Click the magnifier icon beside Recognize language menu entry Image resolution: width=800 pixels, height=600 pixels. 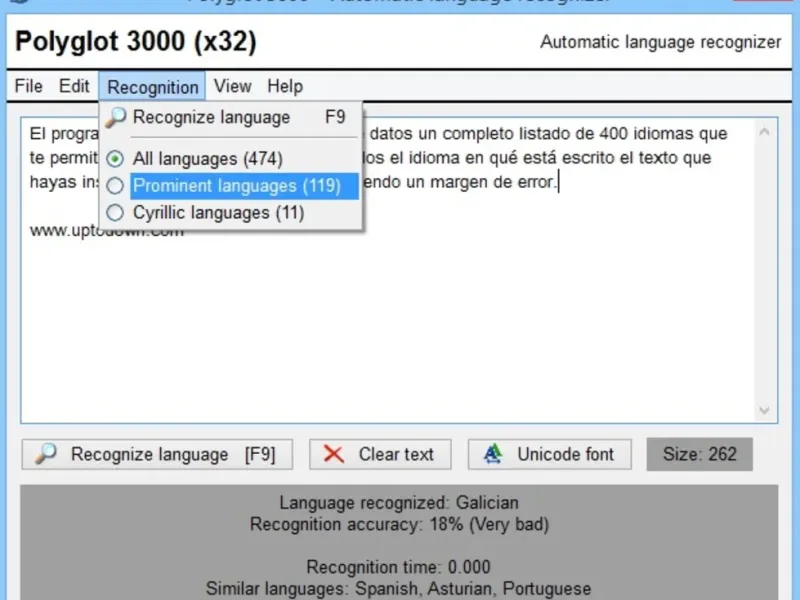(x=115, y=117)
